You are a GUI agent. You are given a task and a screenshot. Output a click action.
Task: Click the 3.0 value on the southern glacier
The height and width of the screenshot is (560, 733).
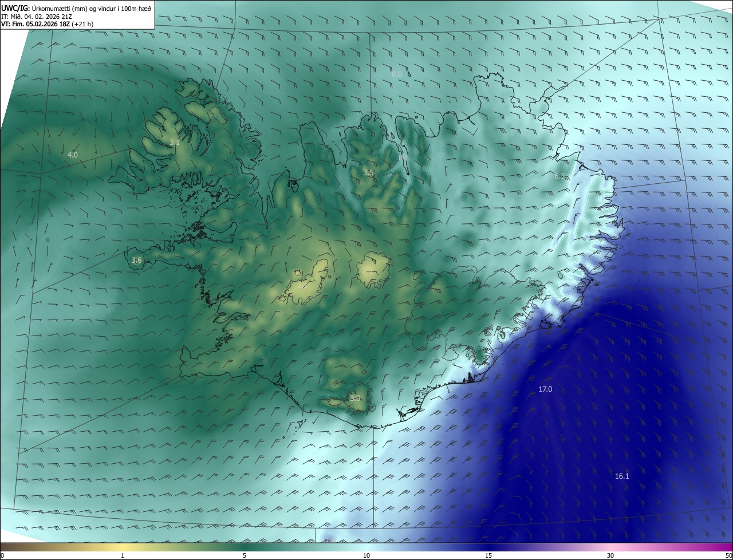click(x=355, y=399)
